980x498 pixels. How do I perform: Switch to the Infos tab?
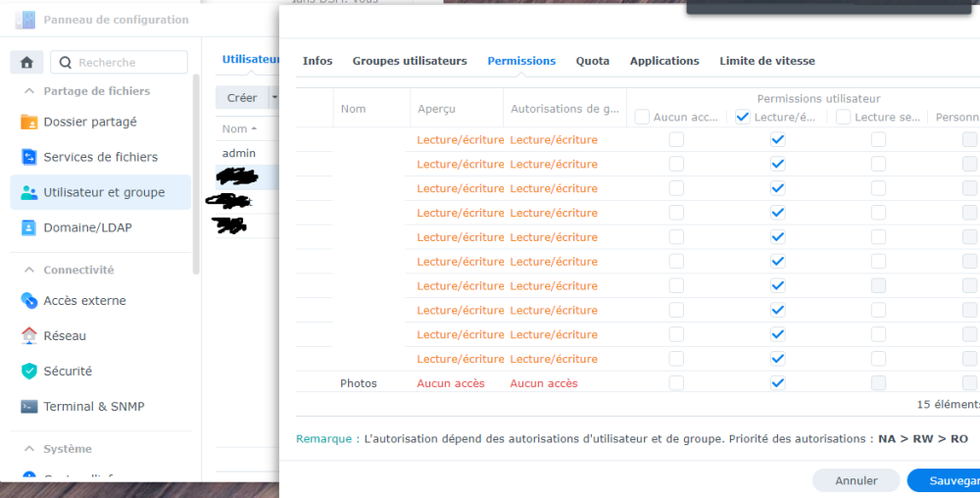click(318, 61)
